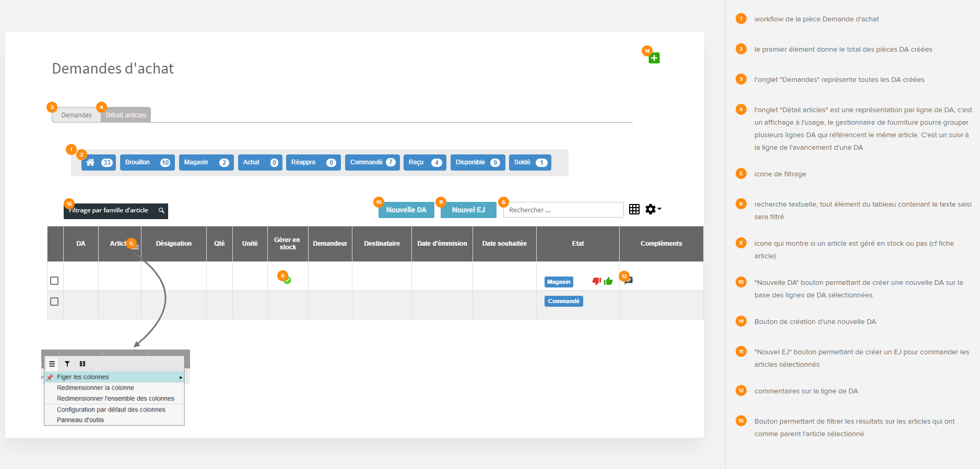Click the green thumbs-up approve icon
This screenshot has height=469, width=980.
[x=608, y=281]
